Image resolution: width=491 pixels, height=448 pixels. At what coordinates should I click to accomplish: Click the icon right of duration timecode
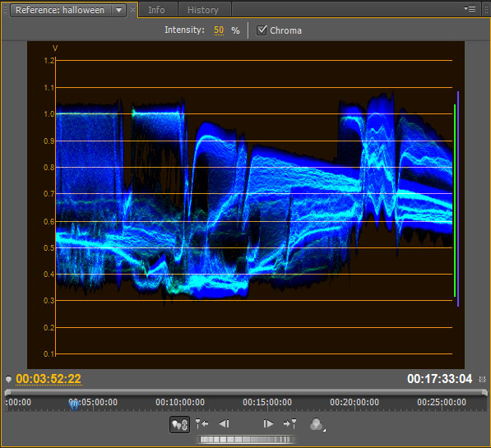click(x=482, y=380)
